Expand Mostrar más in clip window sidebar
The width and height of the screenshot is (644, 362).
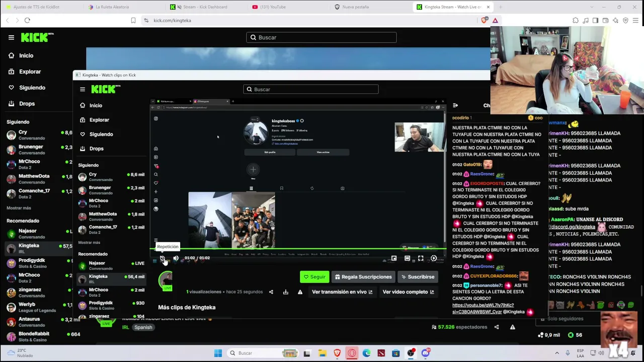click(x=89, y=242)
